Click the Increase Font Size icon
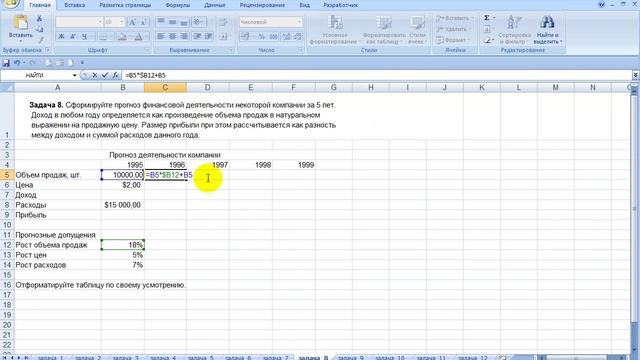The height and width of the screenshot is (360, 640). click(x=133, y=22)
